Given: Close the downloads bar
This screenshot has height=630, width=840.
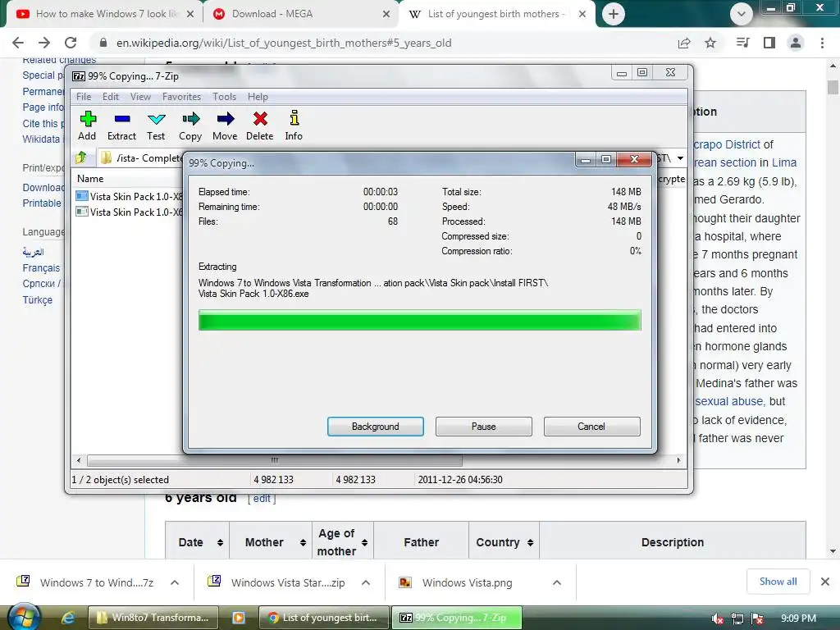Looking at the screenshot, I should pyautogui.click(x=825, y=582).
